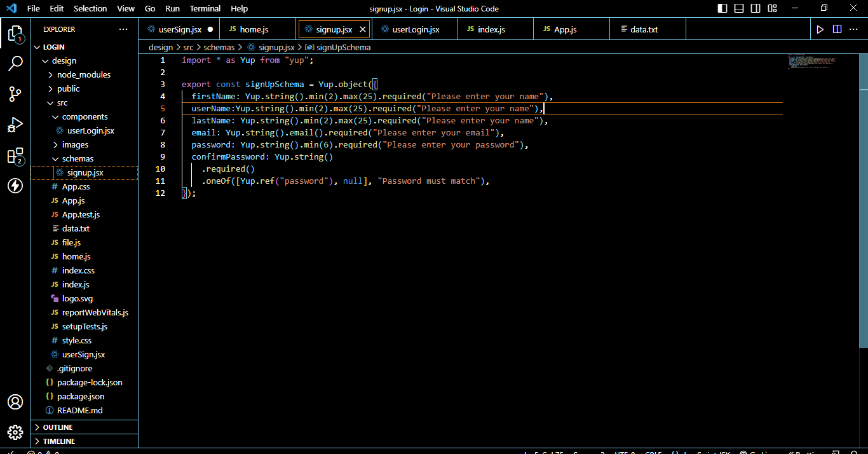The height and width of the screenshot is (454, 868).
Task: Open the Thunder Client lightning icon
Action: tap(15, 186)
